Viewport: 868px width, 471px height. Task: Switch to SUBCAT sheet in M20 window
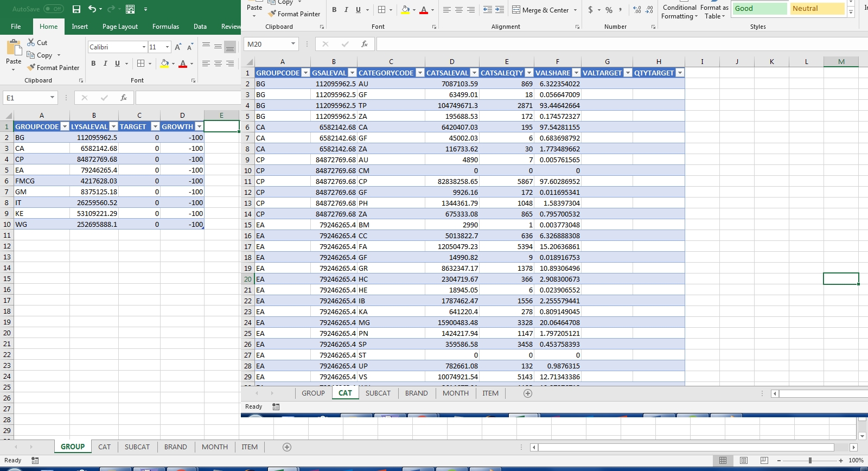tap(378, 393)
